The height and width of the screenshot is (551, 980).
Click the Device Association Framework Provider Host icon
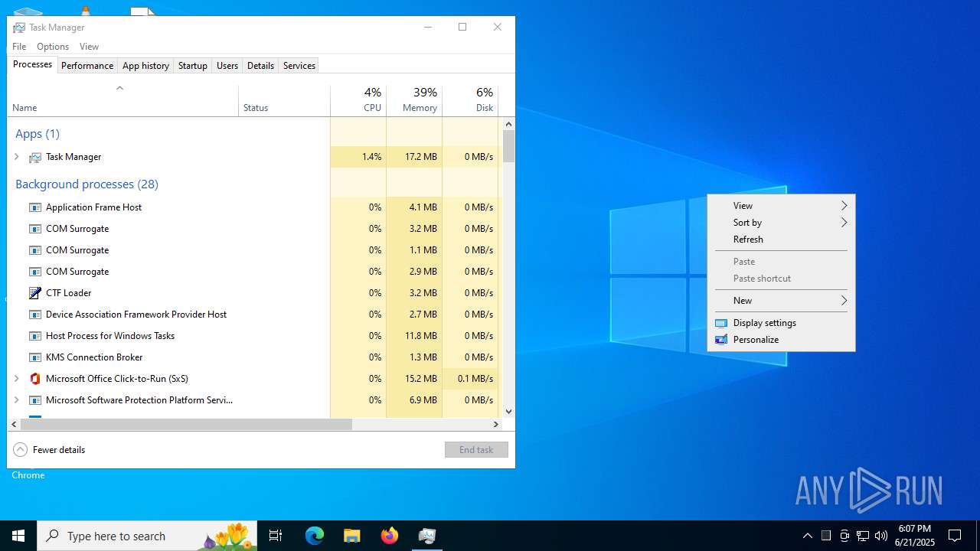tap(34, 315)
